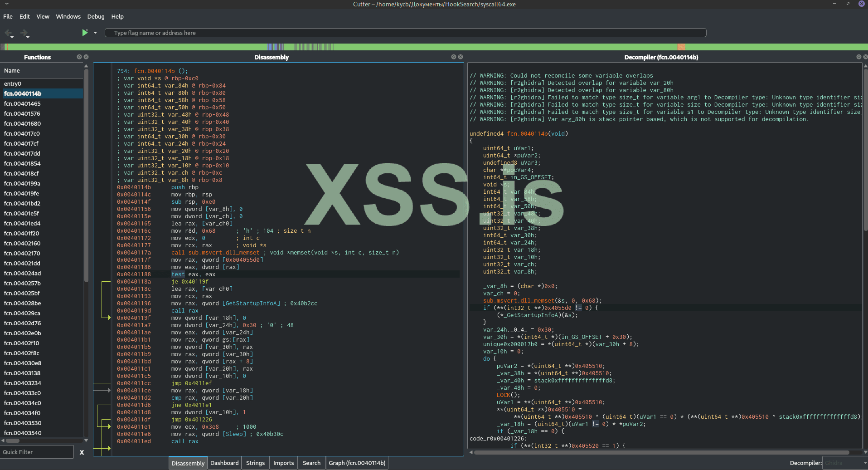The width and height of the screenshot is (868, 470).
Task: Float the Functions panel
Action: click(x=79, y=57)
